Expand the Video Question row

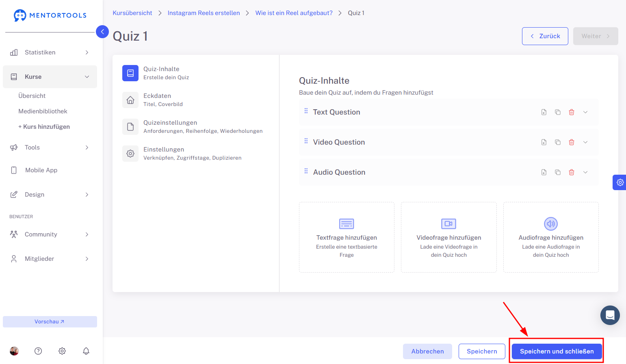click(x=585, y=142)
